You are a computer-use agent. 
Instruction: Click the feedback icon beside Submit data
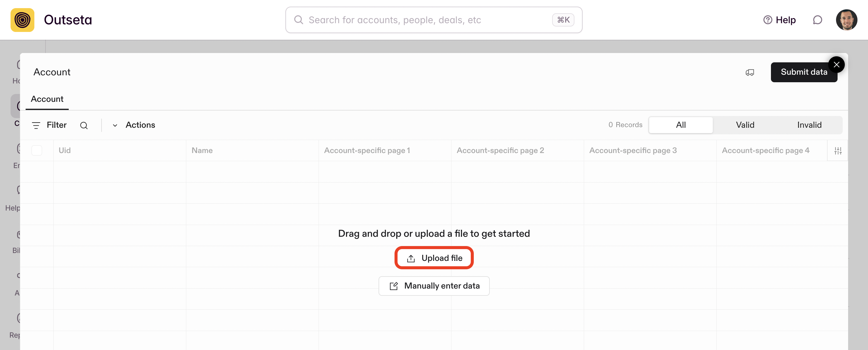(749, 72)
